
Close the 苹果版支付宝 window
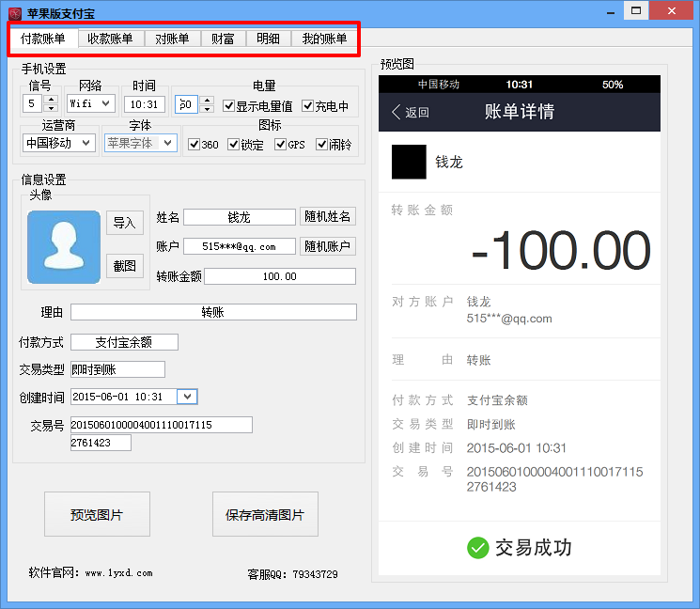pyautogui.click(x=672, y=10)
